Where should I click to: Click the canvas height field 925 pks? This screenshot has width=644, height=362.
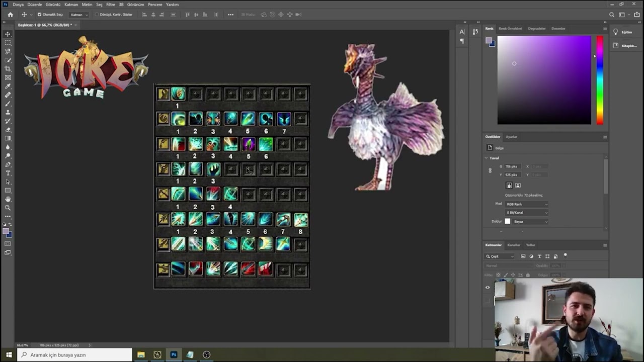[512, 175]
